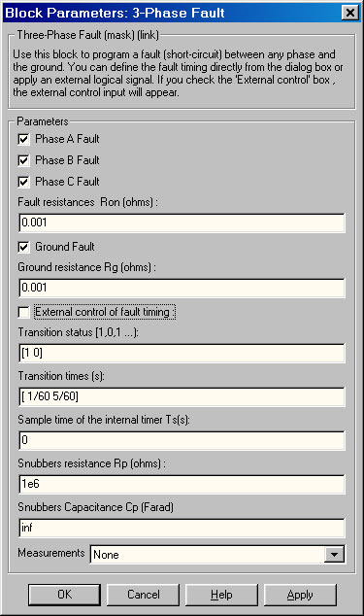
Task: Uncheck the Phase B Fault option
Action: 23,160
